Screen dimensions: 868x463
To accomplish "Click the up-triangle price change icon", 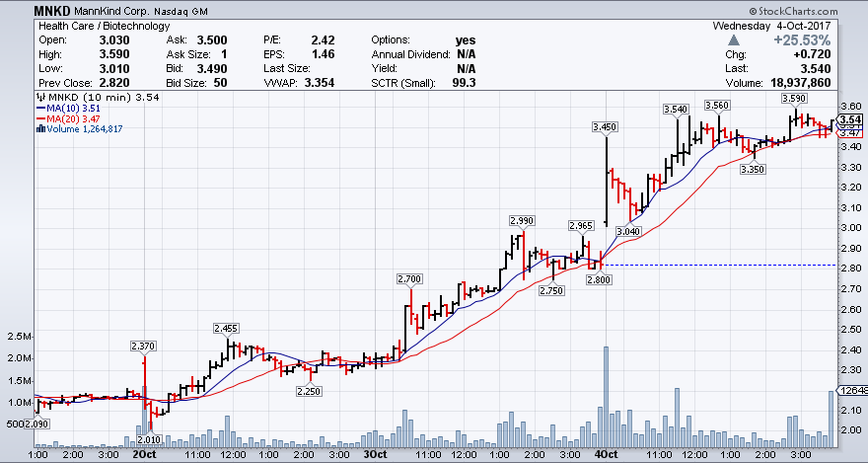I will coord(733,40).
